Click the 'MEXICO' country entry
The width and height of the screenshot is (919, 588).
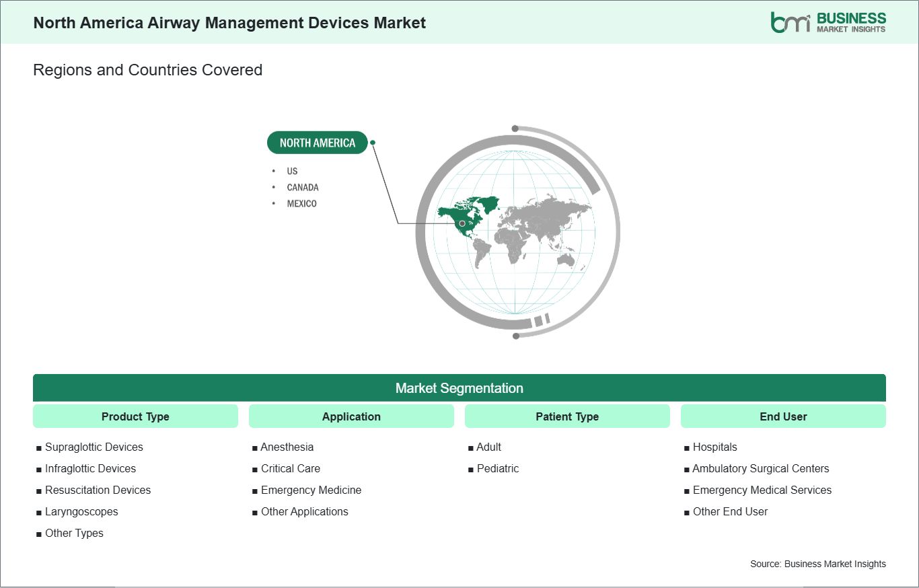coord(301,203)
